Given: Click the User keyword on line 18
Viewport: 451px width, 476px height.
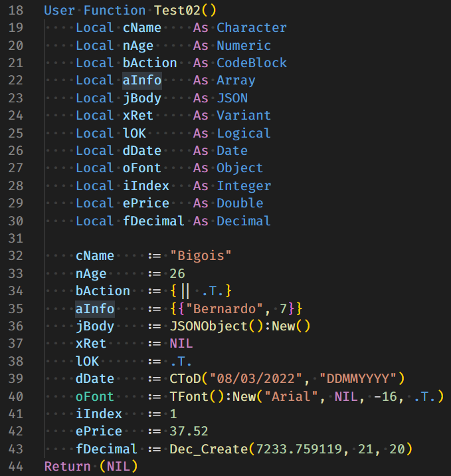Looking at the screenshot, I should 59,11.
